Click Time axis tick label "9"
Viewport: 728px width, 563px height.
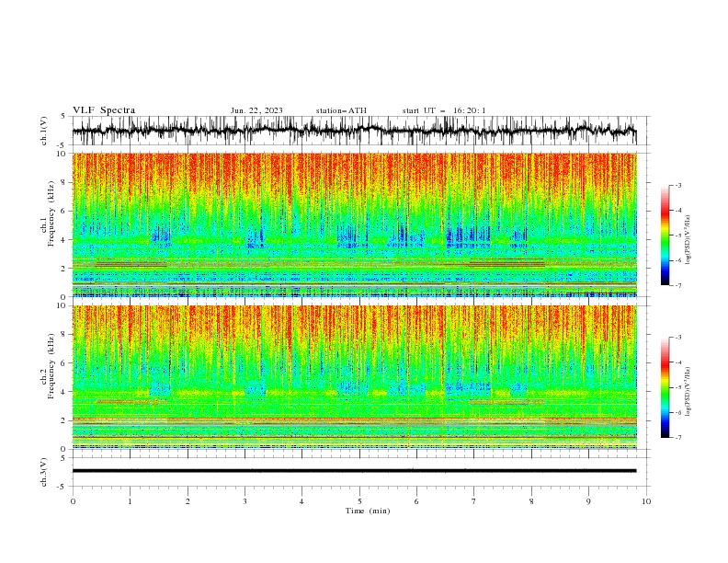588,501
